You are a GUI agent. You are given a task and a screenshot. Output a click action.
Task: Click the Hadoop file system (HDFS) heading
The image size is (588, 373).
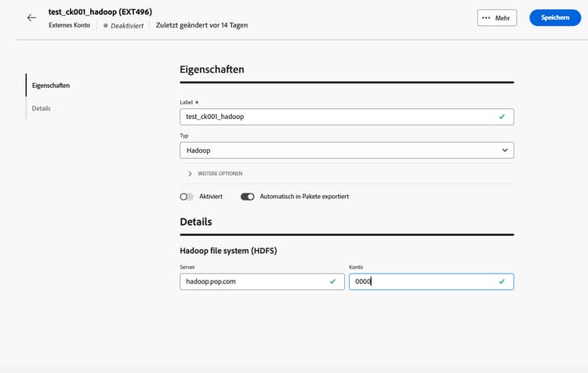click(228, 251)
